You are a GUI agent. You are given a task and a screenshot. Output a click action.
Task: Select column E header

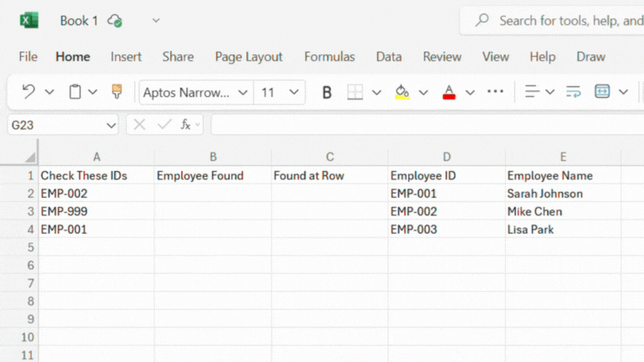(x=563, y=157)
